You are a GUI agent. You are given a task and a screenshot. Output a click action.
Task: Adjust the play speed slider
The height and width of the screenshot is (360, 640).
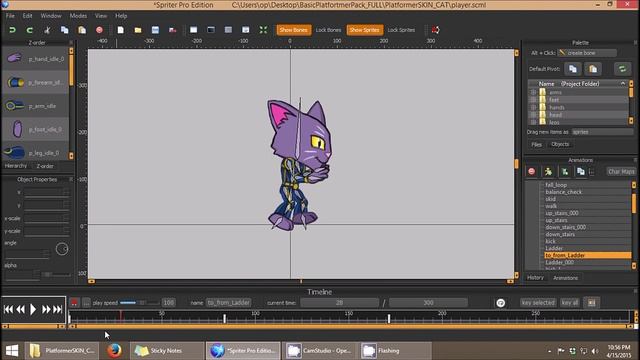point(139,302)
